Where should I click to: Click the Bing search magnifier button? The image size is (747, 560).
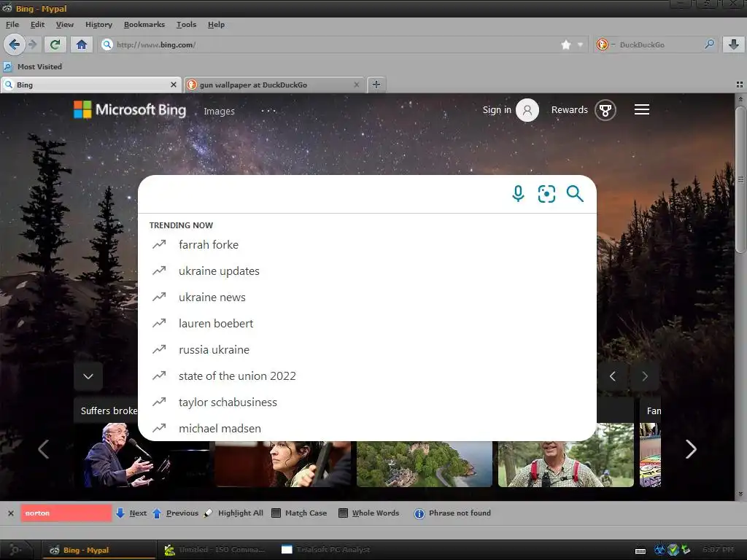pos(575,194)
